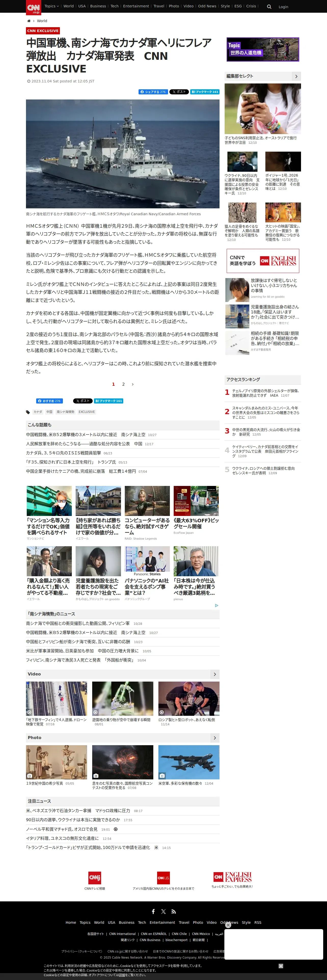
Task: Select the 南シナ海情勢 tag
Action: click(65, 412)
